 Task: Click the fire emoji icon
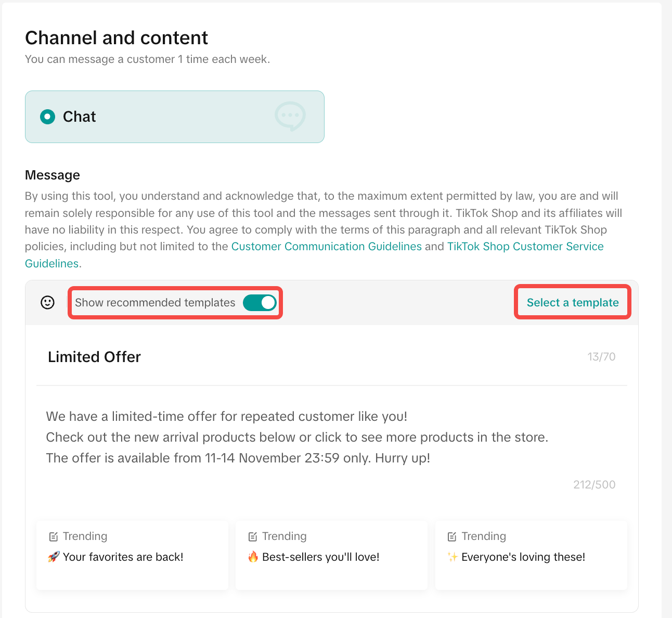pyautogui.click(x=253, y=557)
